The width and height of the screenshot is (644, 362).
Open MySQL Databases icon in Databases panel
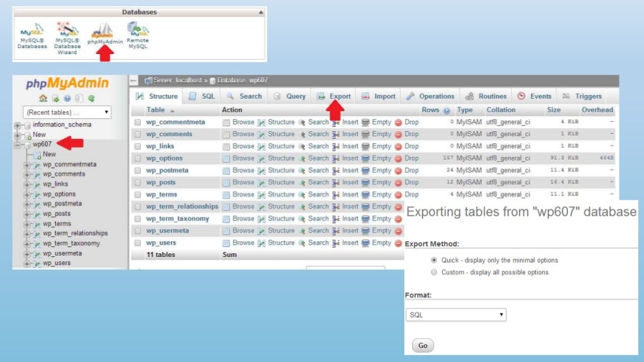coord(32,36)
